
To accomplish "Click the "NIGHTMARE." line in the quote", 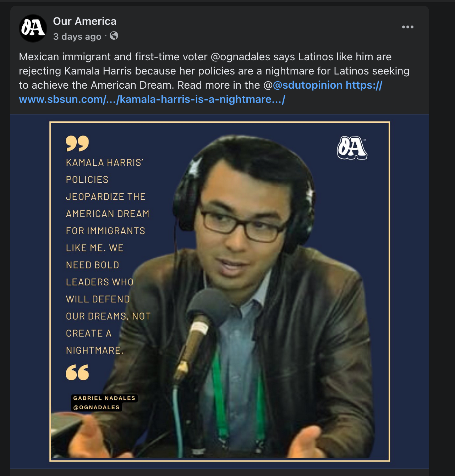I will (x=95, y=350).
